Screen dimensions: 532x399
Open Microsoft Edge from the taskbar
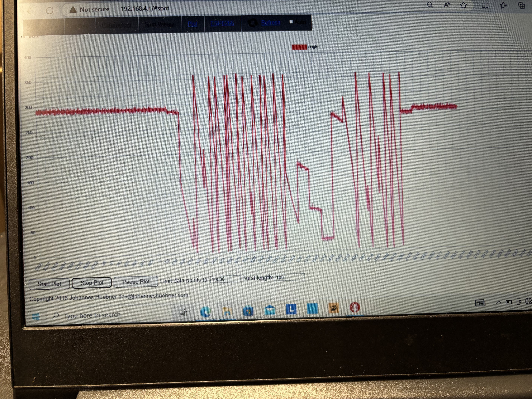205,312
